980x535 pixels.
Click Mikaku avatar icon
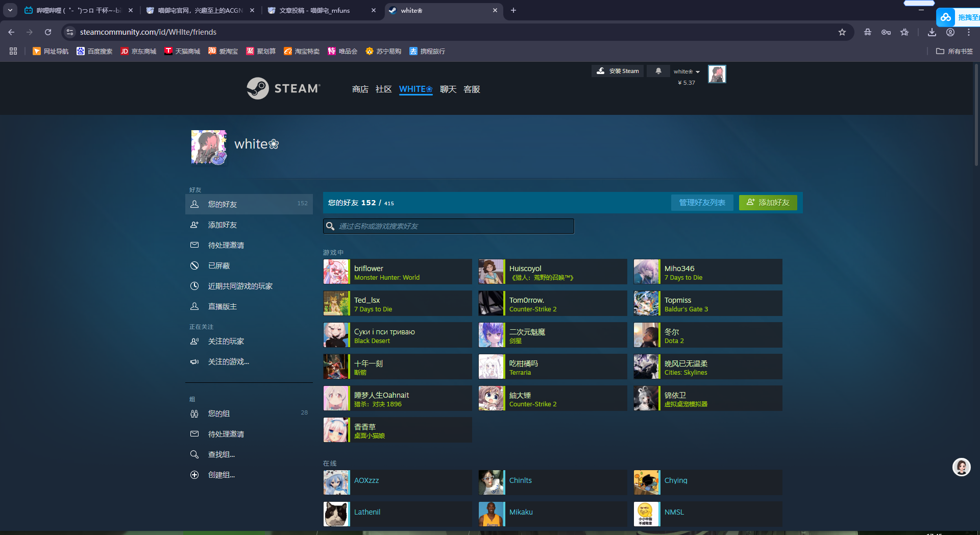point(491,514)
